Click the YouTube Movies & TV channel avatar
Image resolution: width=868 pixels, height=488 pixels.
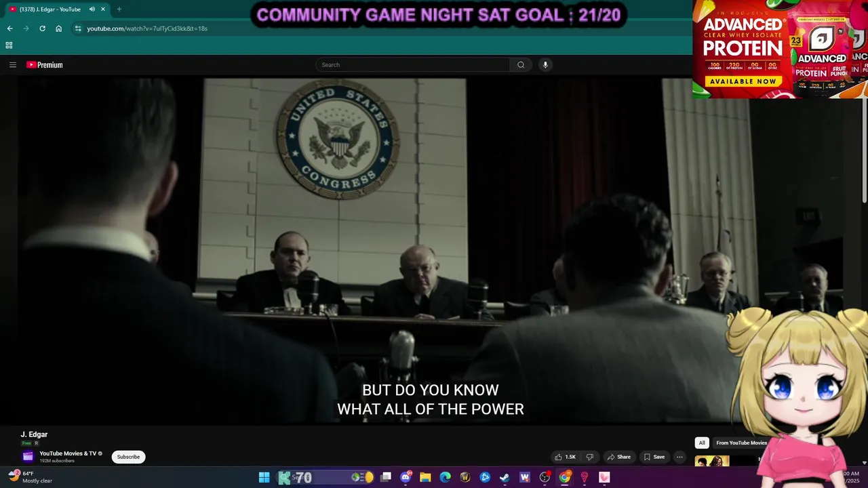(28, 456)
